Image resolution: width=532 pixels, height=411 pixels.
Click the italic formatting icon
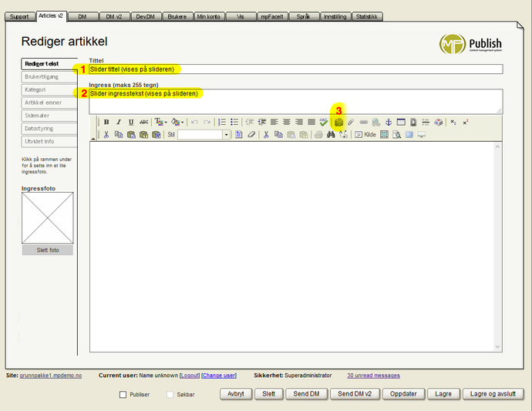(x=119, y=122)
